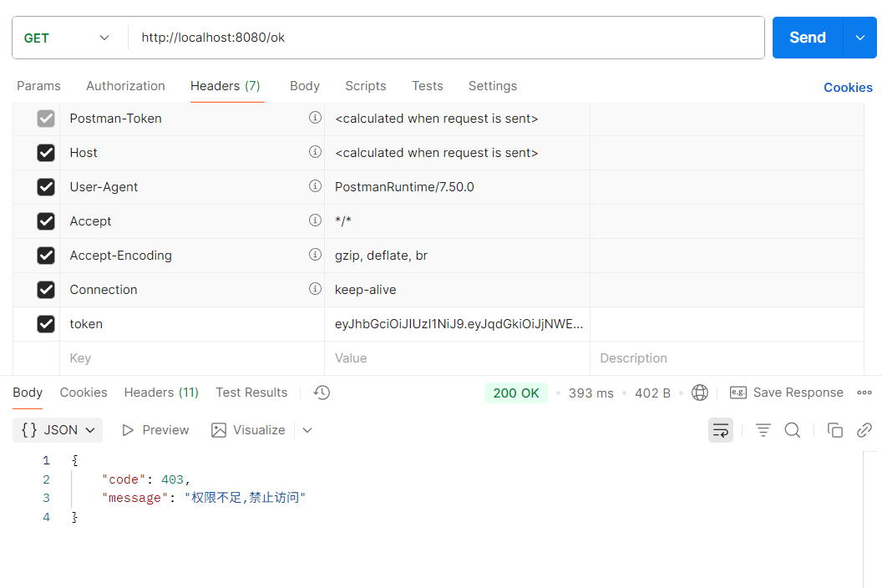Click the "code": 403 line
882x588 pixels.
point(146,479)
